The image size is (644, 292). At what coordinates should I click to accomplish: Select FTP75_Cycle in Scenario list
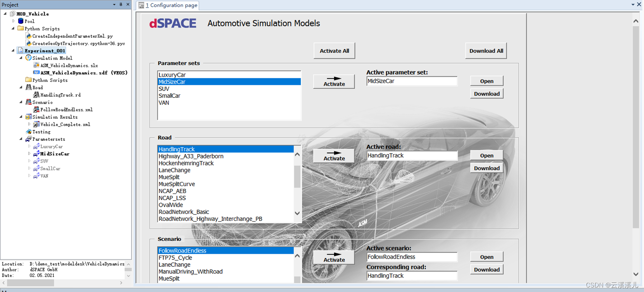click(x=225, y=258)
